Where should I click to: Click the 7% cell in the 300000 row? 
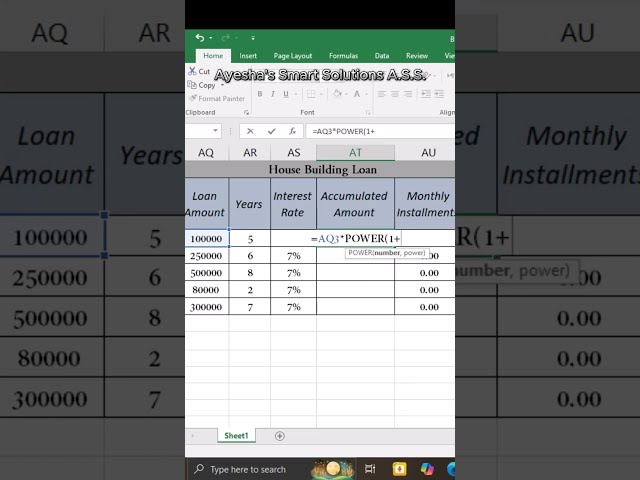(293, 307)
